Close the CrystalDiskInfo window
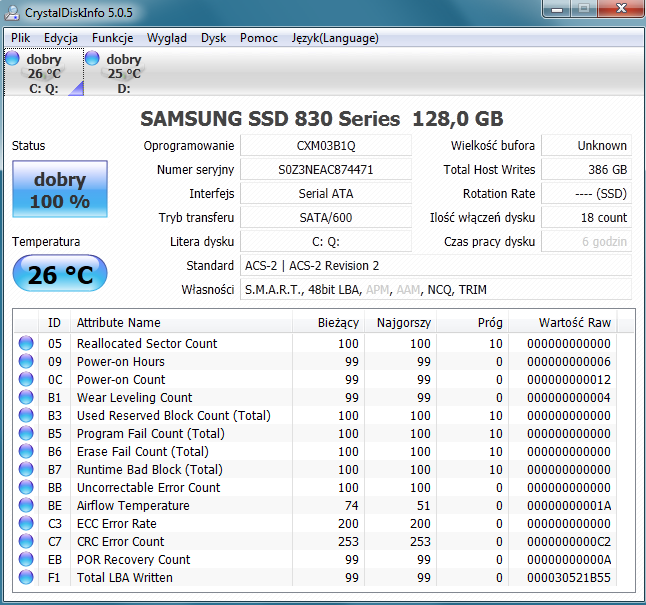Screen dimensions: 646x605 coord(621,8)
